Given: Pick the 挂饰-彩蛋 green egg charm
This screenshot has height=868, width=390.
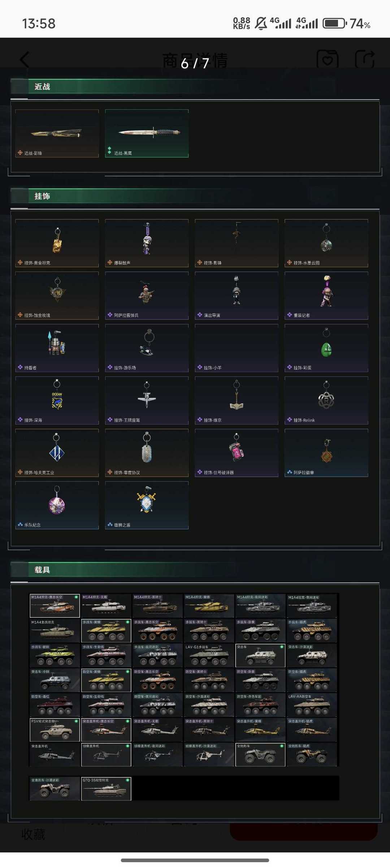Looking at the screenshot, I should [x=326, y=348].
